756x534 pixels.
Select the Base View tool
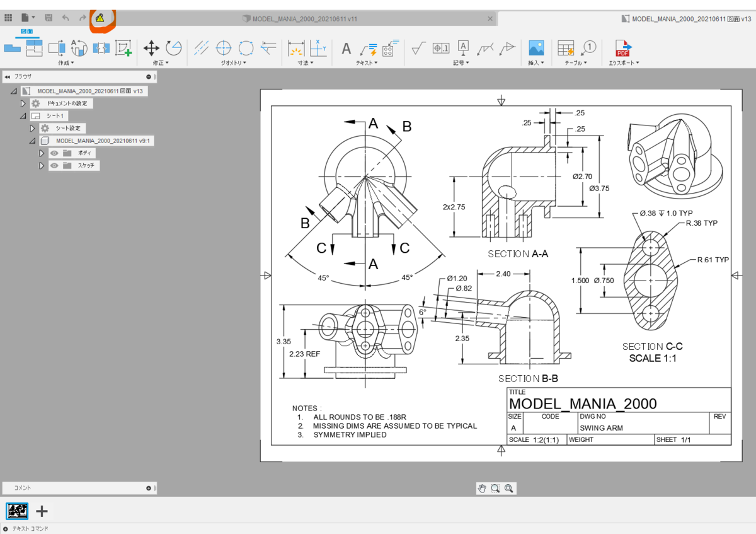[x=12, y=47]
